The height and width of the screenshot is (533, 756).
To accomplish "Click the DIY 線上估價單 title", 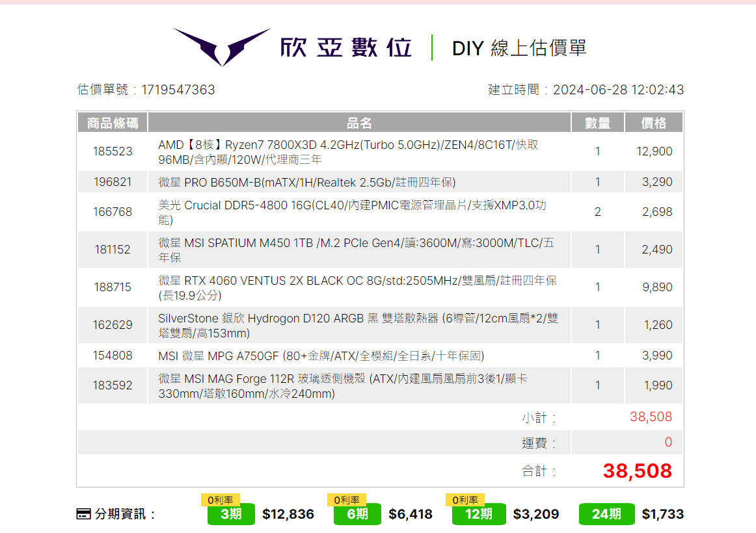I will pyautogui.click(x=519, y=48).
